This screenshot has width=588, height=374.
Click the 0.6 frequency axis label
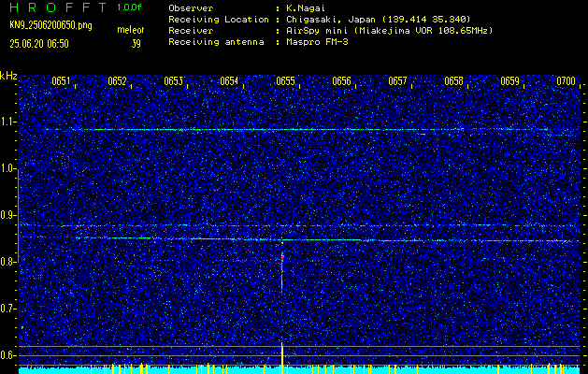(x=7, y=355)
